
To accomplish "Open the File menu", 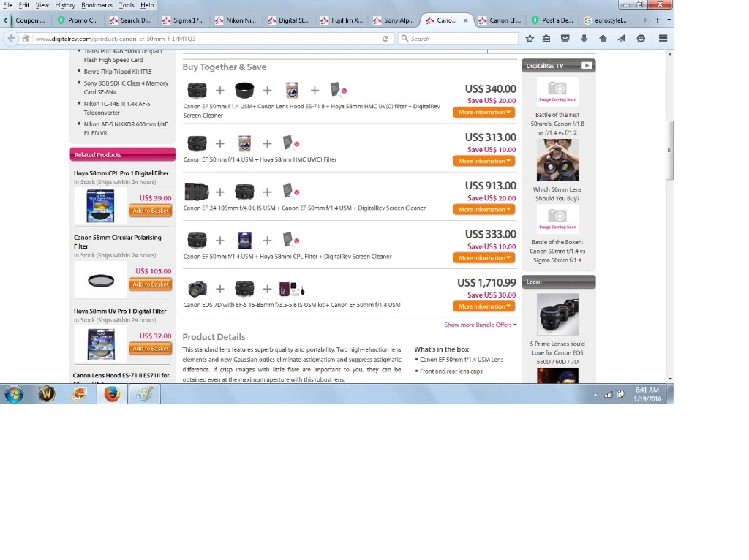I will [7, 5].
